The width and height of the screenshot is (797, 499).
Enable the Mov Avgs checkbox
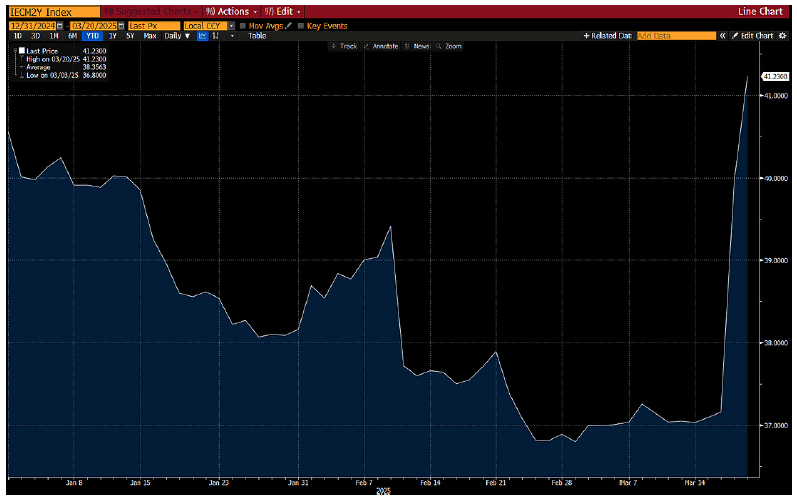[x=243, y=25]
